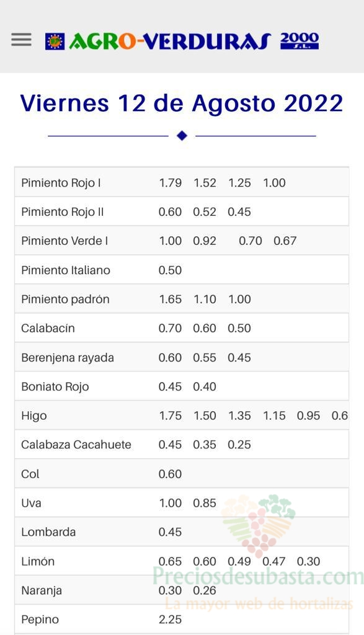Click the Pepino price 2.25
This screenshot has height=635, width=364.
tap(170, 619)
